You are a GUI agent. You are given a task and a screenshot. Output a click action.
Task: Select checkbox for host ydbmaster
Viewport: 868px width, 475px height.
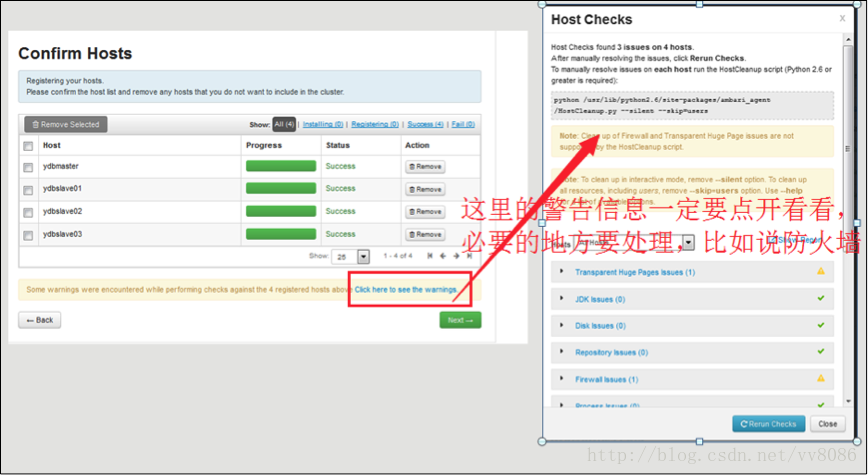pyautogui.click(x=28, y=167)
